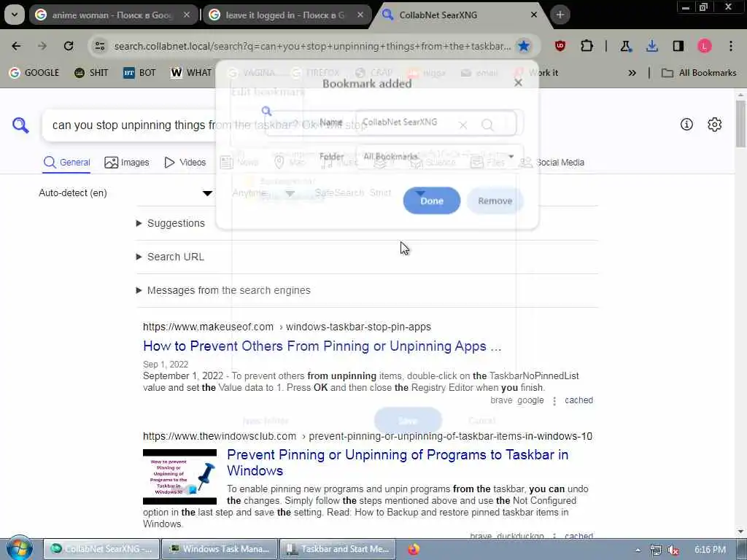This screenshot has height=560, width=747.
Task: Click the SearXNG magnifier logo
Action: [x=20, y=125]
